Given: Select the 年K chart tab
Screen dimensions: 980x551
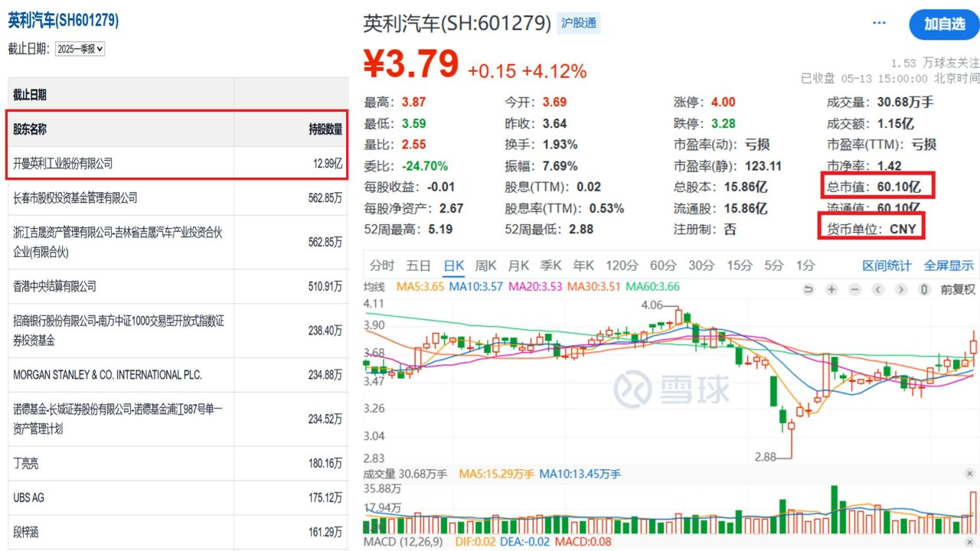Looking at the screenshot, I should point(583,266).
